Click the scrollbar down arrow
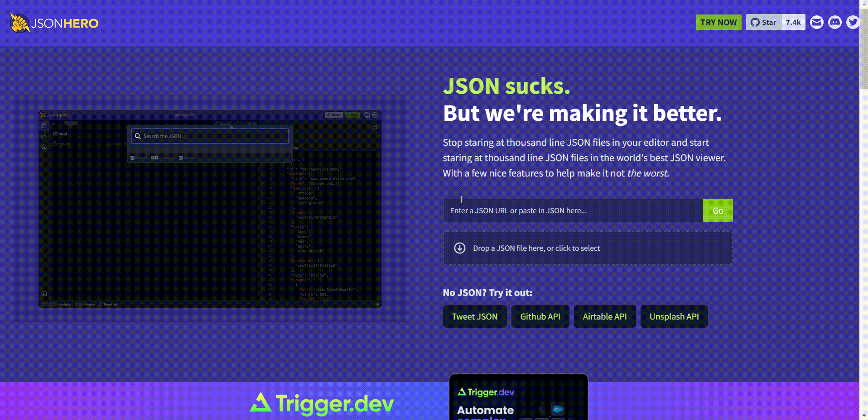Viewport: 868px width, 420px height. 863,415
